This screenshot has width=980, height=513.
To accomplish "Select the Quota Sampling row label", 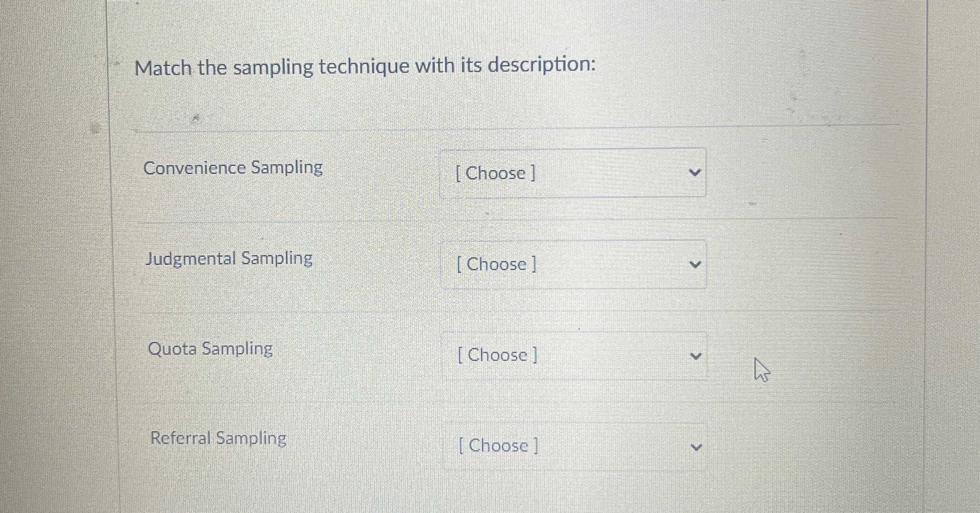I will [211, 349].
